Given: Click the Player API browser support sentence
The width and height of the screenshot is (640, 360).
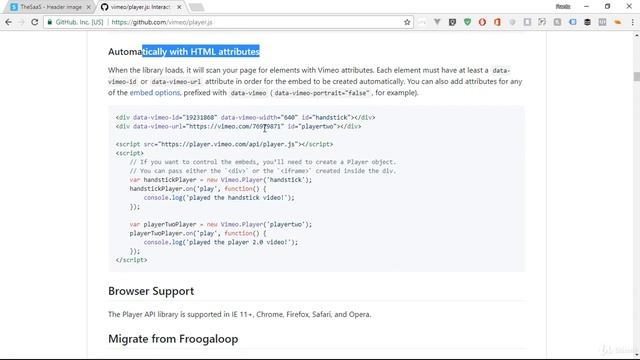Looking at the screenshot, I should [x=240, y=314].
